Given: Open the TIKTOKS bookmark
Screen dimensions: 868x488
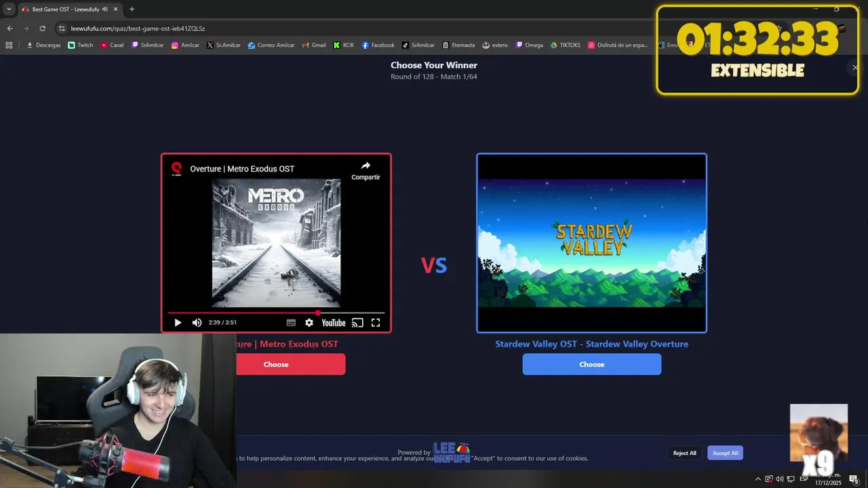Looking at the screenshot, I should (x=566, y=45).
